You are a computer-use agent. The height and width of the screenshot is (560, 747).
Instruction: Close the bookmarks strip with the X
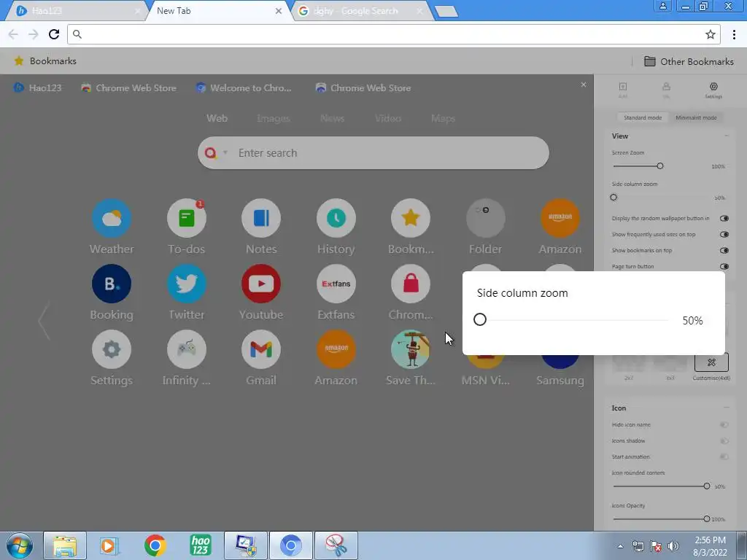(583, 85)
